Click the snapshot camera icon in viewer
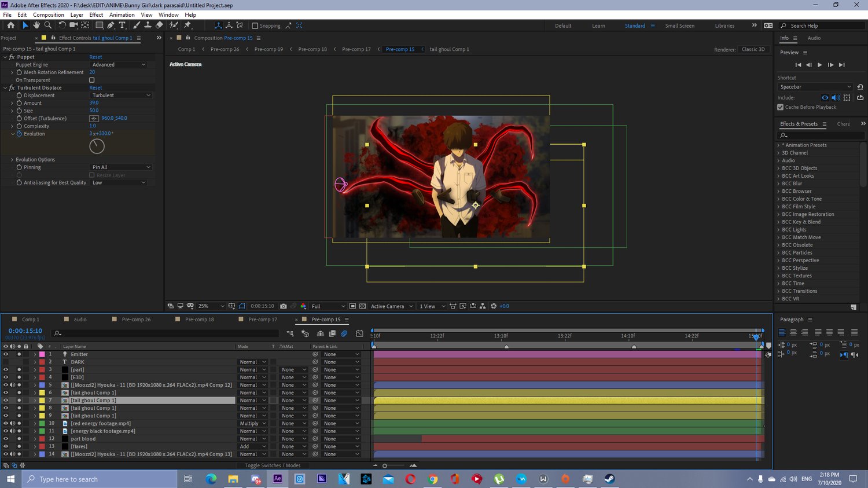868x488 pixels. pyautogui.click(x=283, y=306)
